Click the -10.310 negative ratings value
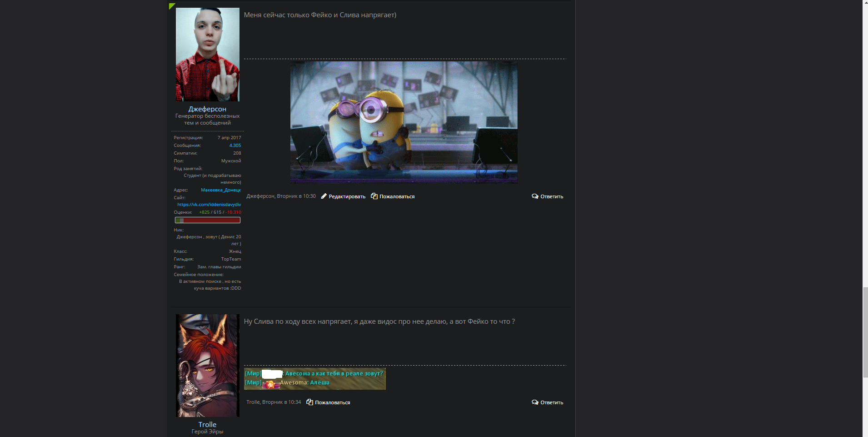 (234, 212)
